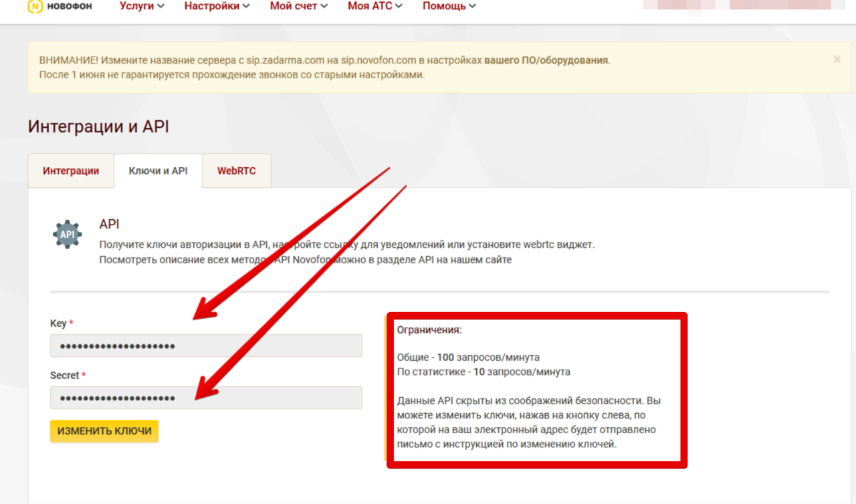Select the Ключи и API tab
Screen dimensions: 856x504
(158, 170)
